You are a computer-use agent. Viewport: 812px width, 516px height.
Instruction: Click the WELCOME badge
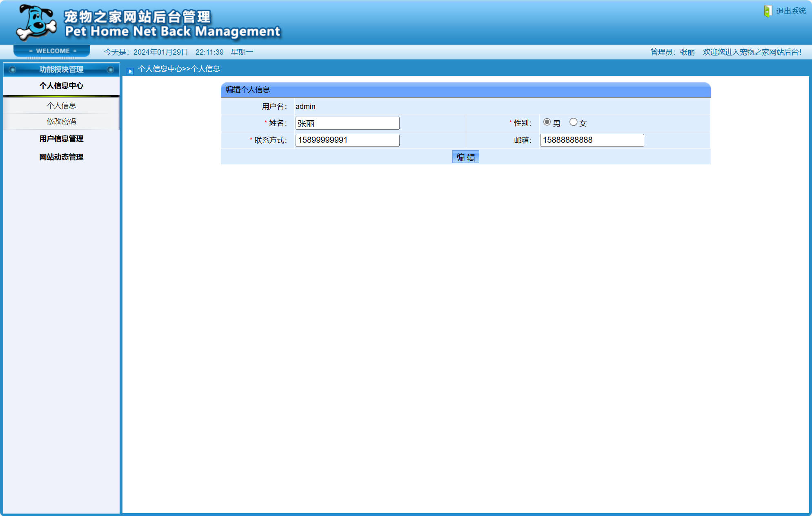tap(52, 51)
